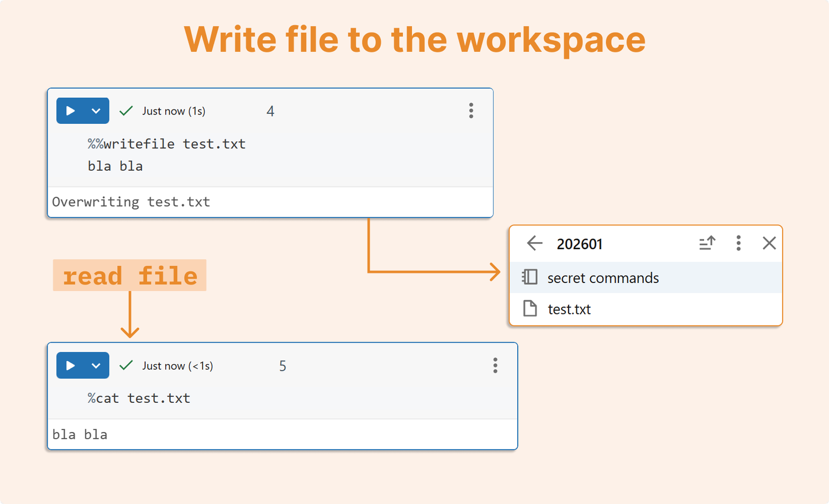Click the green checkmark on cell 5
Screen dimensions: 829x504
point(125,365)
